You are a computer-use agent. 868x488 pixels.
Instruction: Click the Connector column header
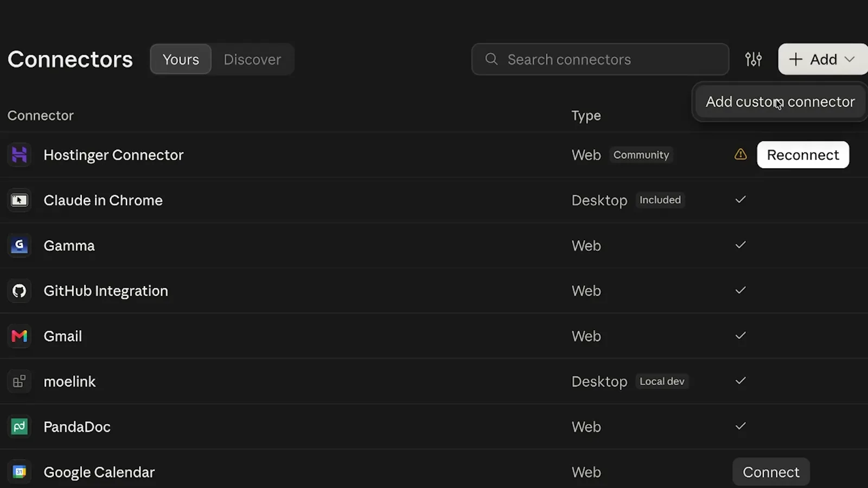41,115
